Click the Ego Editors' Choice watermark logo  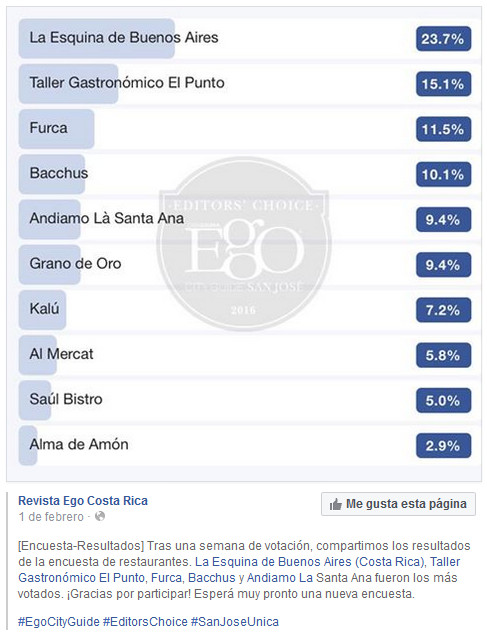click(244, 243)
